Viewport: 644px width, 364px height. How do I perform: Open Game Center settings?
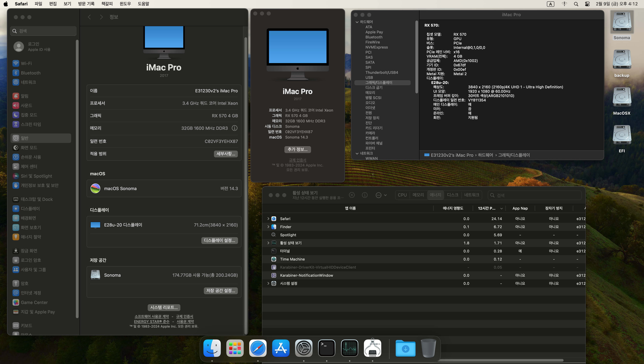coord(41,302)
